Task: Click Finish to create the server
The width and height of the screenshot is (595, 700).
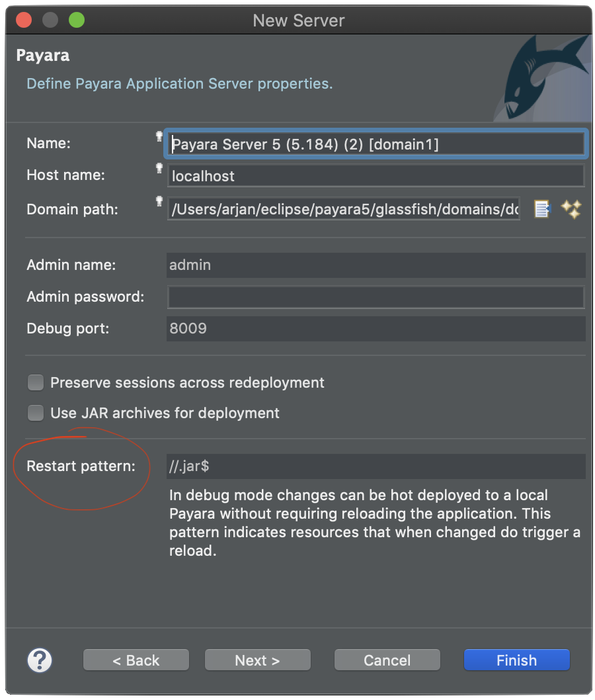Action: pos(516,660)
